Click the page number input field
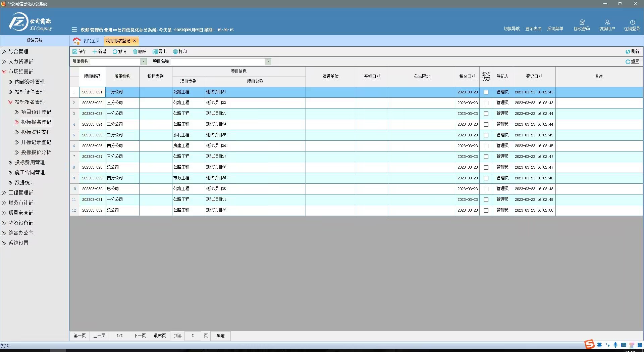 [193, 336]
